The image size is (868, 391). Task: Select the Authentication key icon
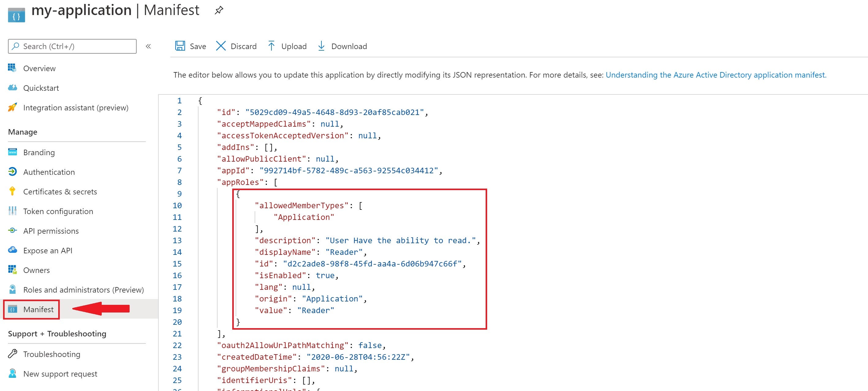coord(12,171)
